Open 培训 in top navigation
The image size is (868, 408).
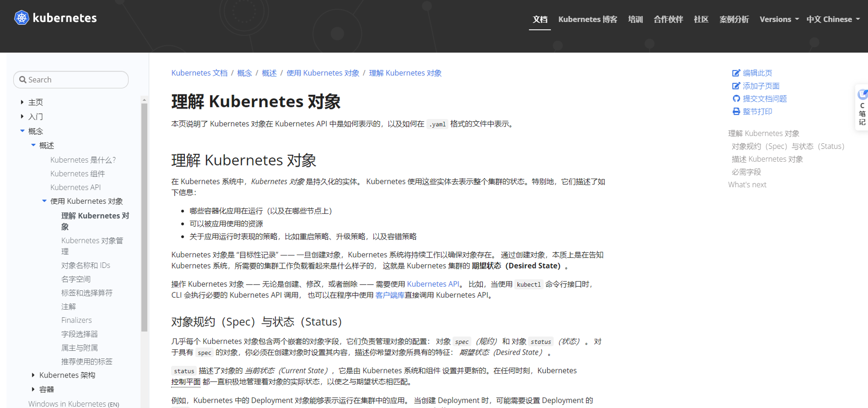(635, 19)
